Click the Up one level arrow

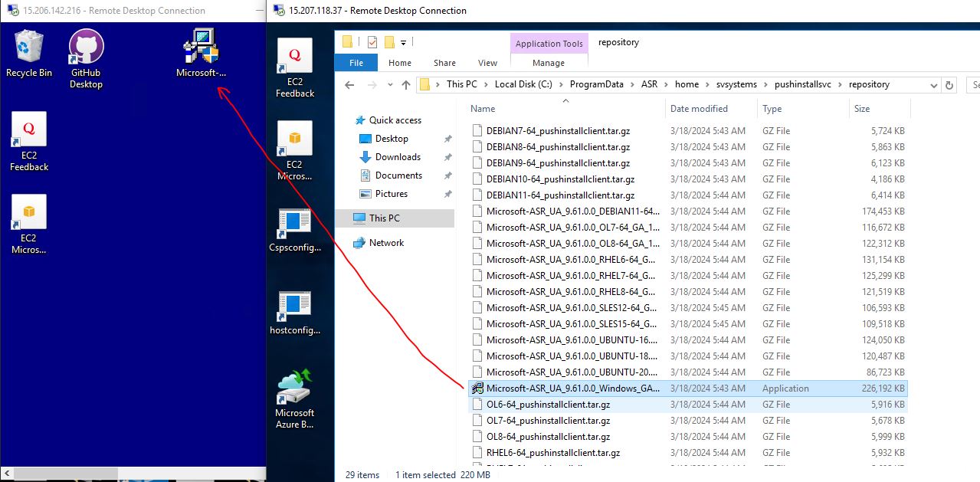point(406,84)
